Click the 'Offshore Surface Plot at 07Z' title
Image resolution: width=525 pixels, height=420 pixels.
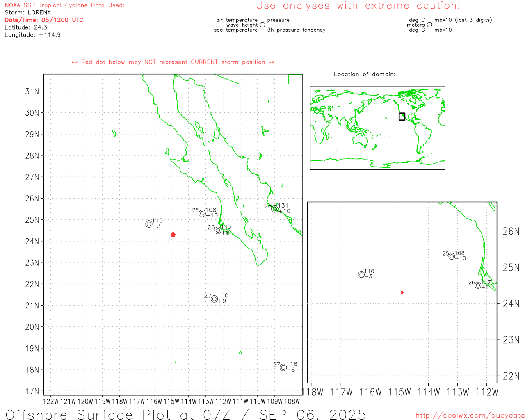click(118, 414)
